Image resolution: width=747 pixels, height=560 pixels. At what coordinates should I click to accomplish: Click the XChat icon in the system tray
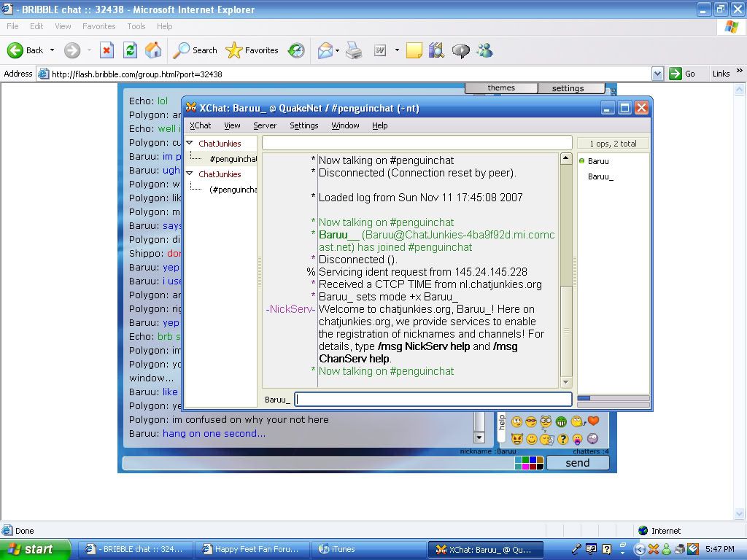point(653,550)
